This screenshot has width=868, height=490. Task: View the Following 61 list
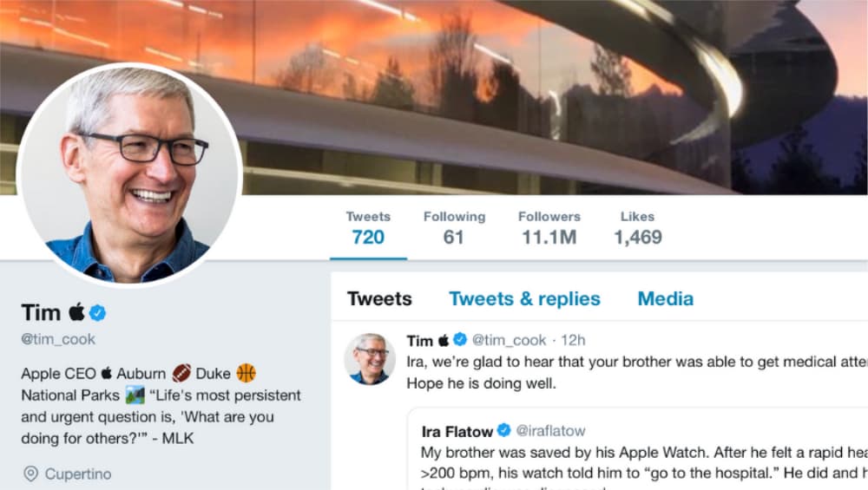pos(454,228)
